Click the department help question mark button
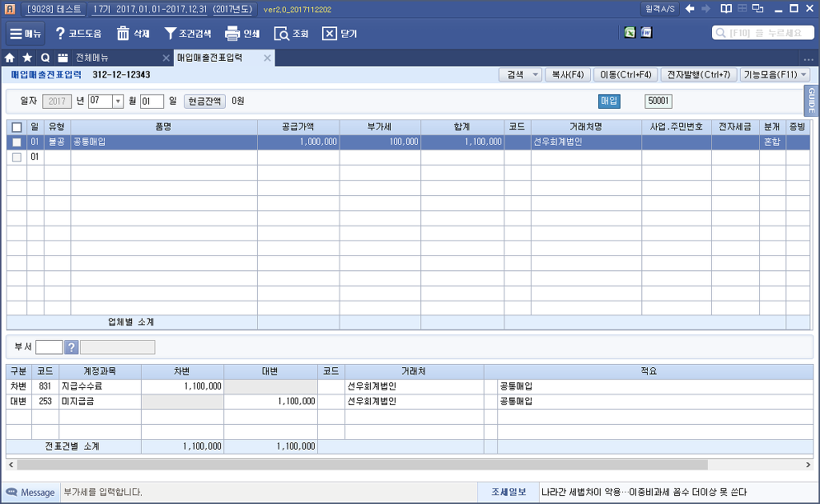Image resolution: width=820 pixels, height=504 pixels. (71, 347)
